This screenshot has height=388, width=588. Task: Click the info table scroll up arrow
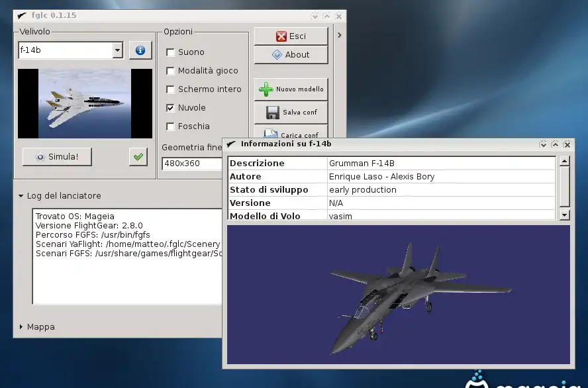click(x=564, y=162)
